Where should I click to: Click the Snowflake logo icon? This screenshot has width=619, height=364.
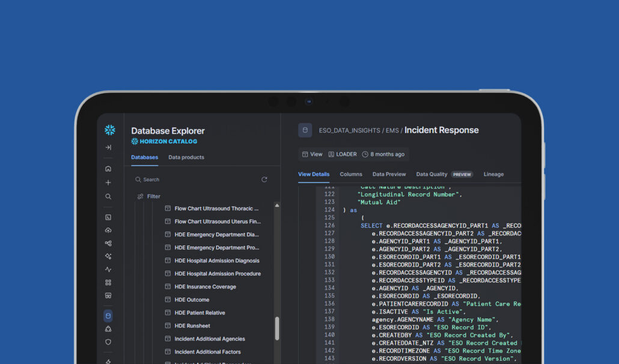[x=110, y=130]
